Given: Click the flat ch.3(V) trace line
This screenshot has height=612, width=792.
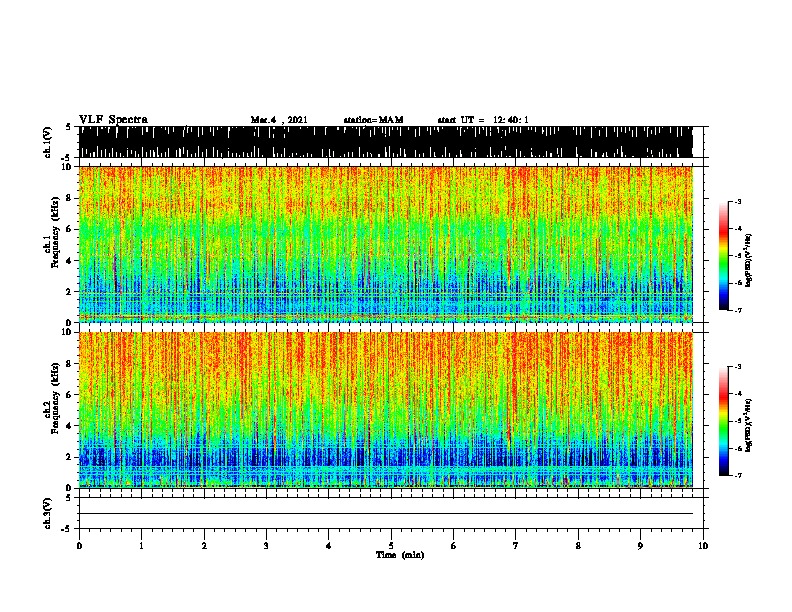Looking at the screenshot, I should coord(386,514).
